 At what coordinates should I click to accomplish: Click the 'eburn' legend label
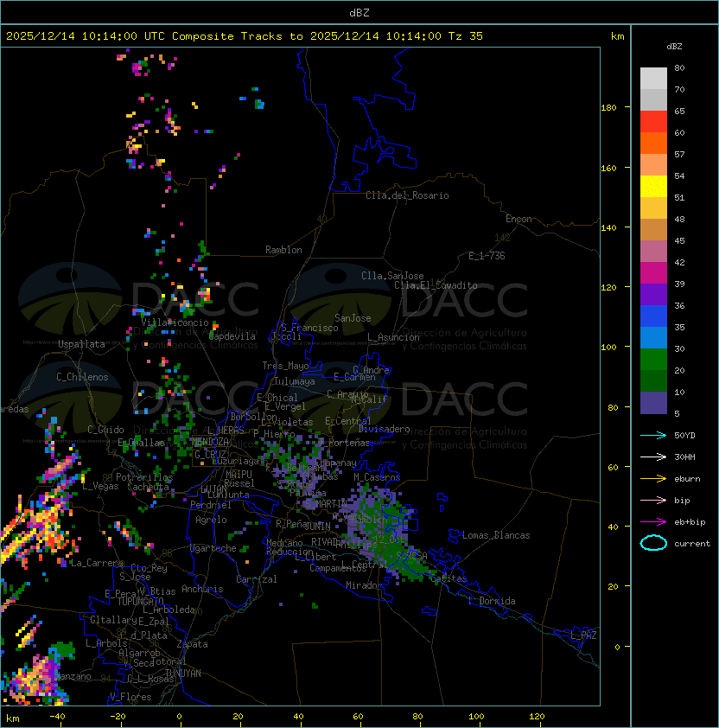click(687, 479)
